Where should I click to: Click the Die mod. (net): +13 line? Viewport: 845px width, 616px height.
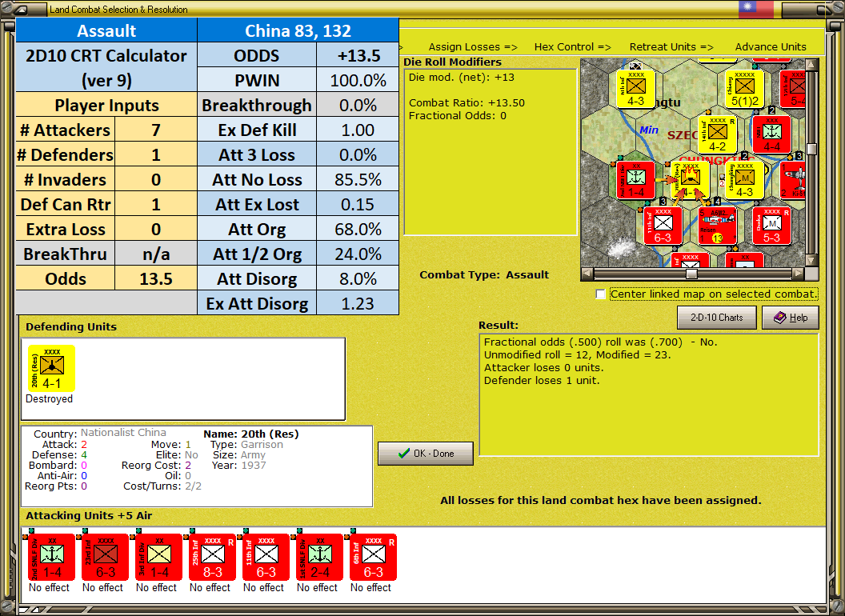pyautogui.click(x=461, y=77)
